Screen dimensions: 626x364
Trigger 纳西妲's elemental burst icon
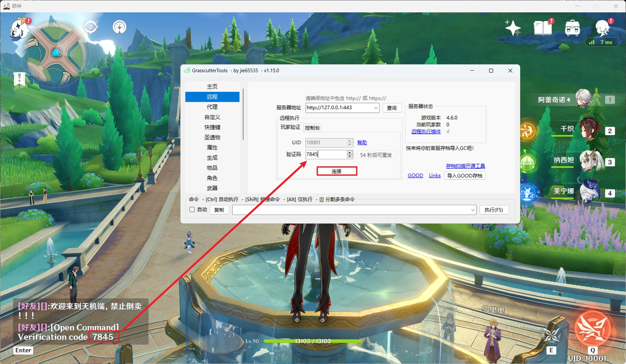click(x=528, y=162)
